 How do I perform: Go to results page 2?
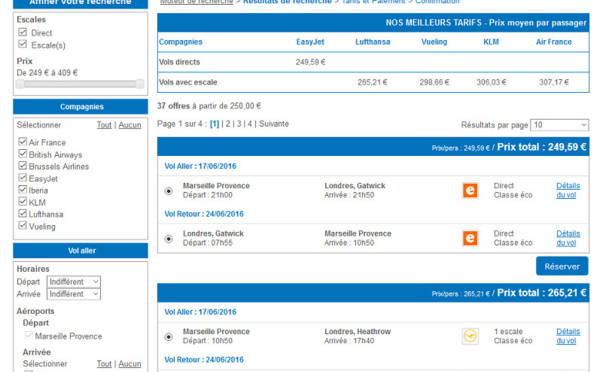click(x=228, y=124)
